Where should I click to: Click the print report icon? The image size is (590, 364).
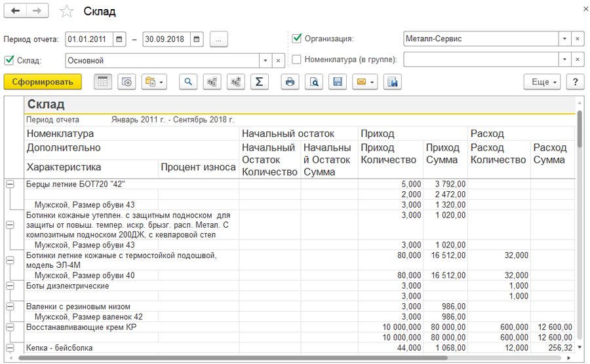290,82
